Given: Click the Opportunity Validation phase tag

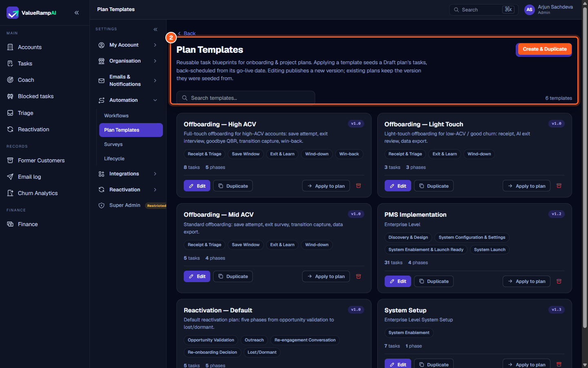Looking at the screenshot, I should pyautogui.click(x=211, y=340).
